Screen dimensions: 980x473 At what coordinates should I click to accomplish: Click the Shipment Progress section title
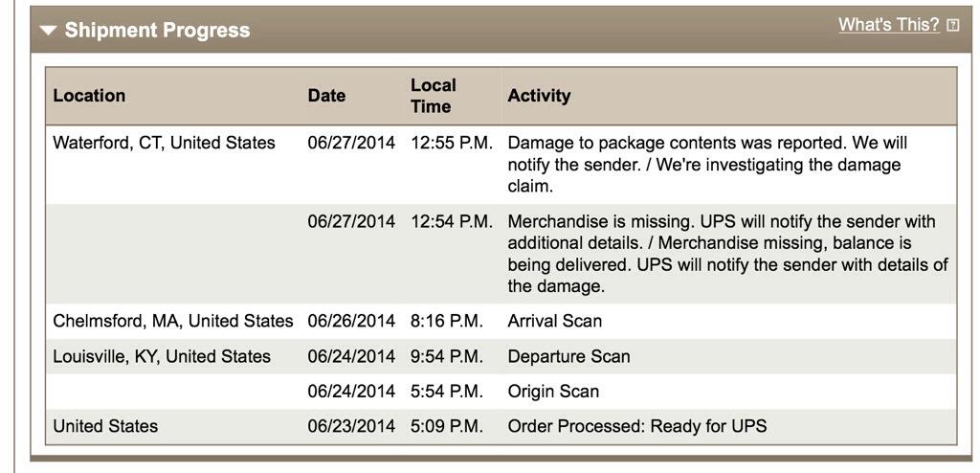coord(157,30)
